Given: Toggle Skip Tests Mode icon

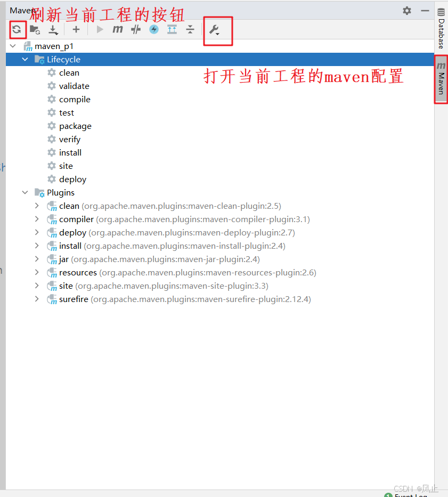Looking at the screenshot, I should click(136, 29).
